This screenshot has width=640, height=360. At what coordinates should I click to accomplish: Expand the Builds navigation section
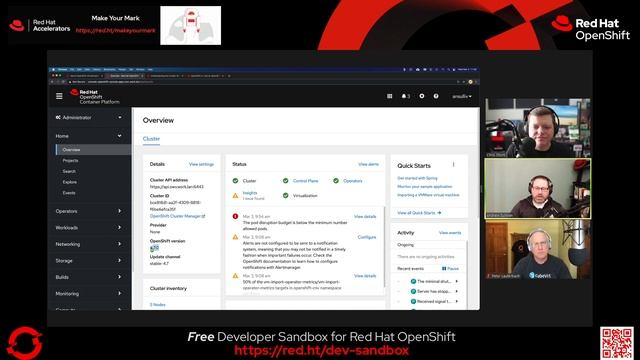pyautogui.click(x=89, y=277)
